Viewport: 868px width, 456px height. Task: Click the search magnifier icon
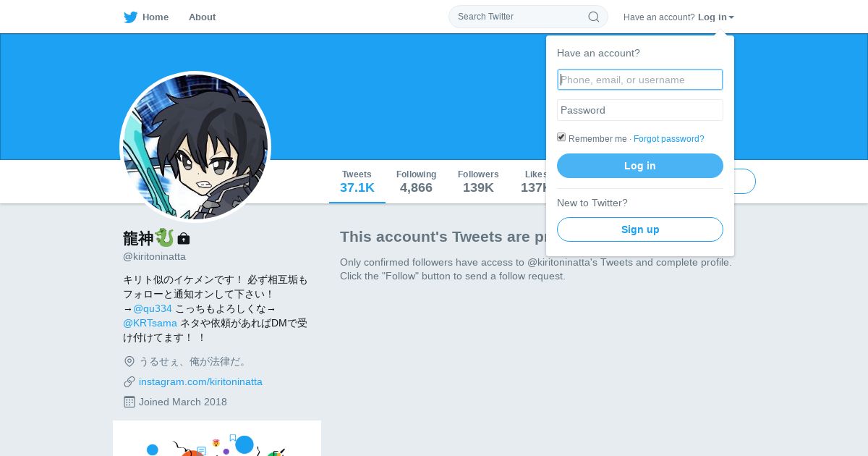(593, 17)
